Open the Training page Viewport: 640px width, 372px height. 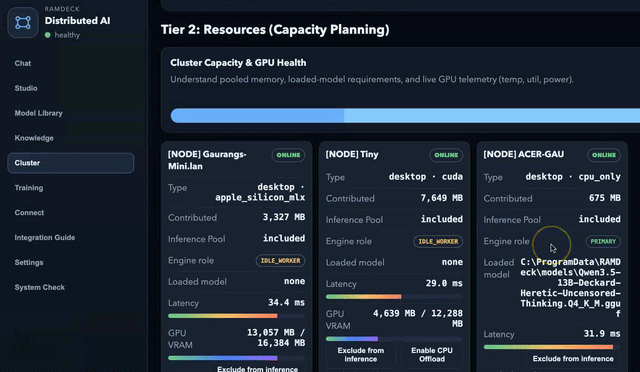pyautogui.click(x=29, y=188)
